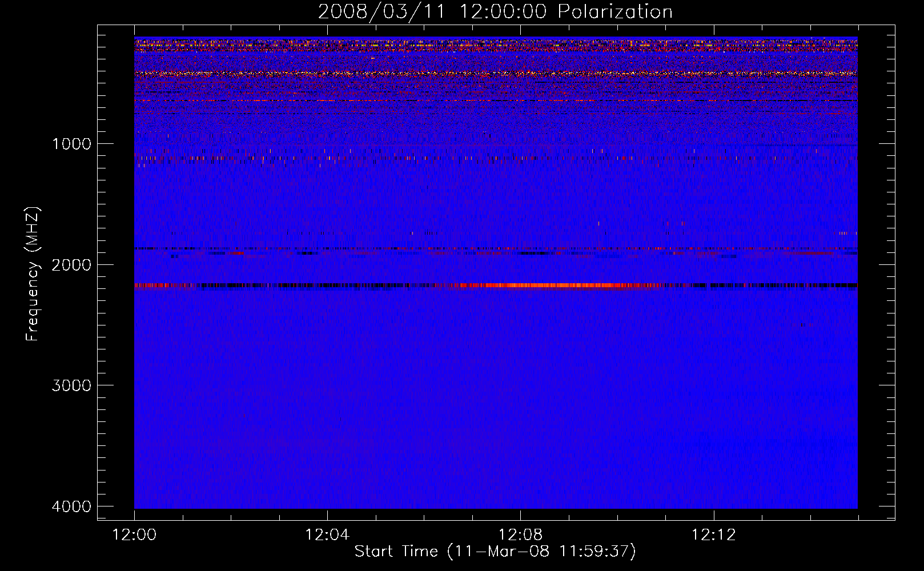Viewport: 924px width, 571px height.
Task: Click the "1000" frequency tick label
Action: [71, 144]
